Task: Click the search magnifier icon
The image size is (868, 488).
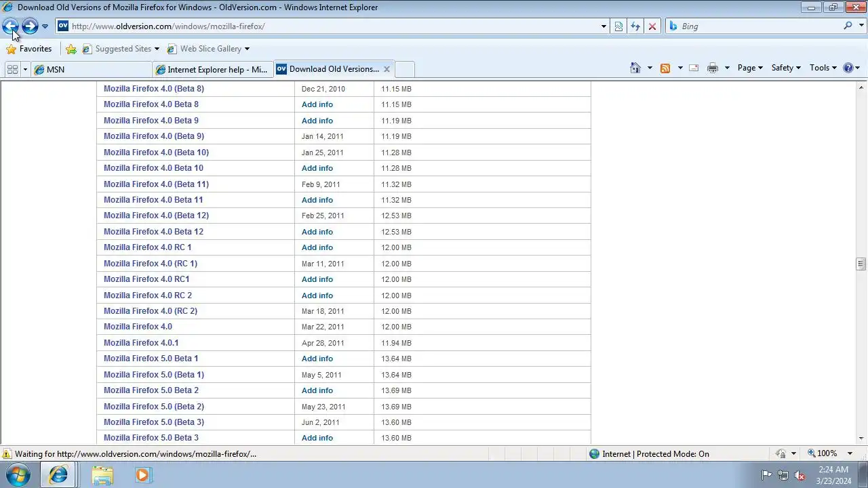Action: [x=848, y=26]
